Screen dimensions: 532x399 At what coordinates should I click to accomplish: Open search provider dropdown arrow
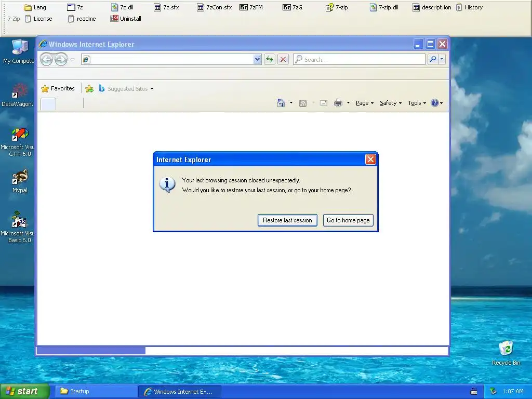[x=442, y=59]
